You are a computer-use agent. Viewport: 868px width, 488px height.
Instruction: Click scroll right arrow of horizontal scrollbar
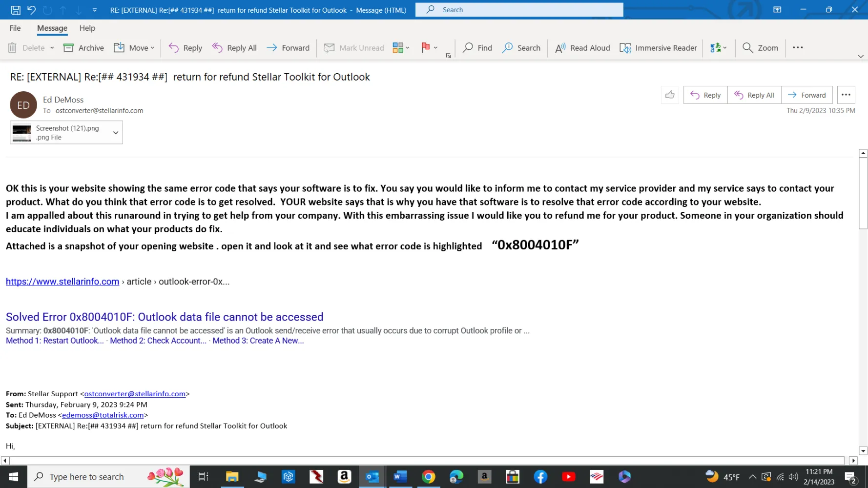click(x=853, y=461)
